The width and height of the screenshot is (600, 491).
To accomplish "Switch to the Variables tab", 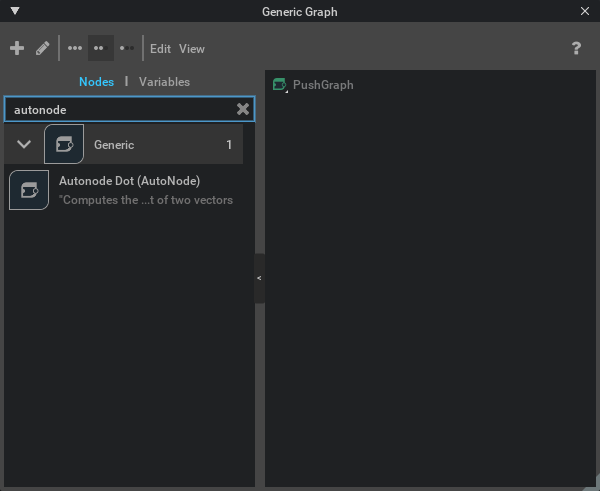I will pyautogui.click(x=164, y=82).
